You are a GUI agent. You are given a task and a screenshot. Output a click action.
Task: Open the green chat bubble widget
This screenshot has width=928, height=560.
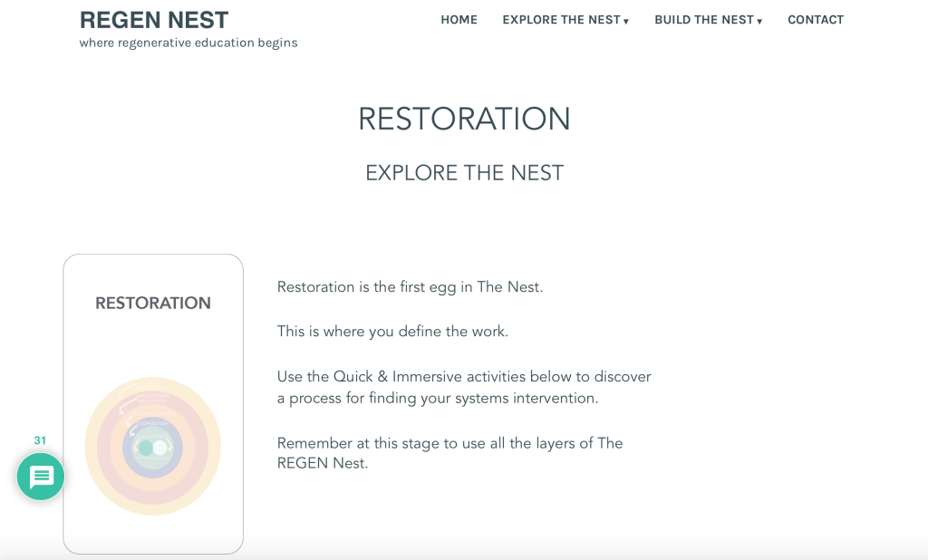click(41, 477)
